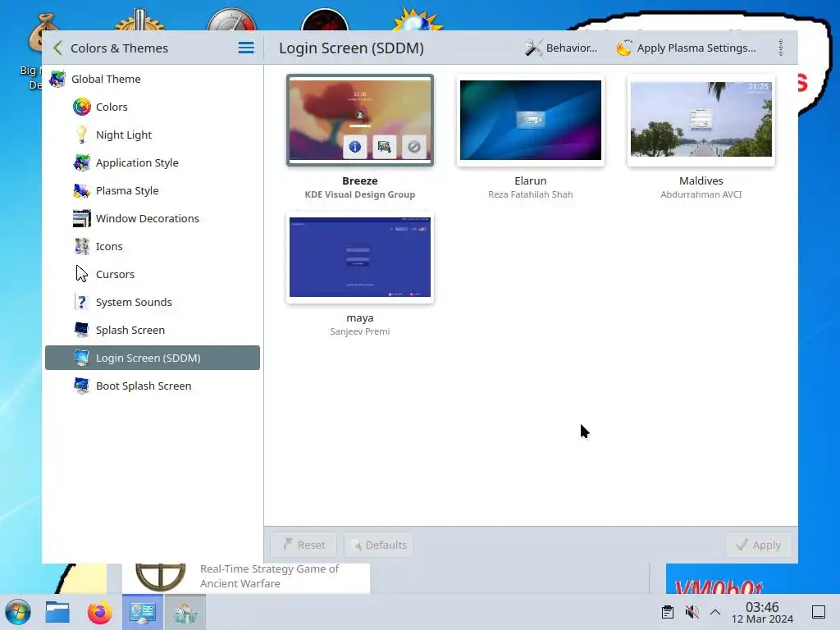Click the Application Style icon

[82, 163]
